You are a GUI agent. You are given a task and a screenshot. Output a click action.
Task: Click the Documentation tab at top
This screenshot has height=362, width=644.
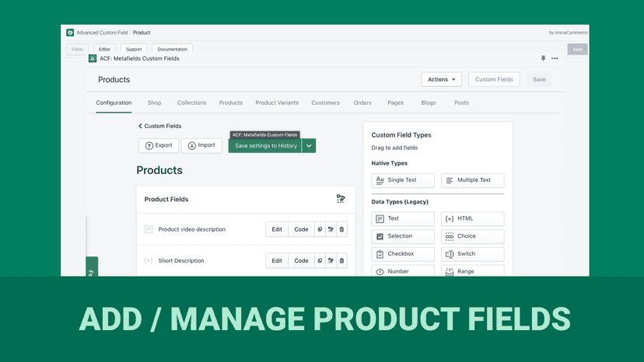(x=172, y=49)
